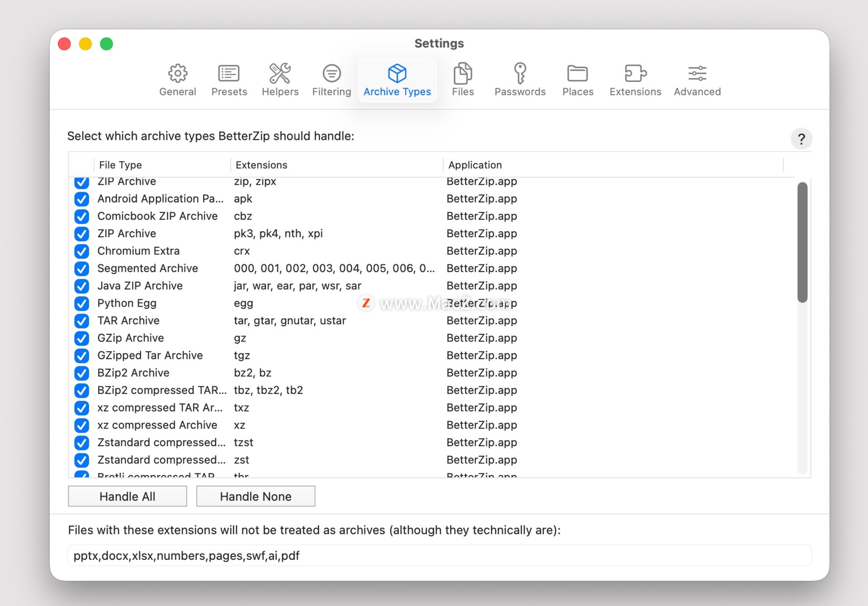Uncheck the Python Egg checkbox

pyautogui.click(x=82, y=303)
